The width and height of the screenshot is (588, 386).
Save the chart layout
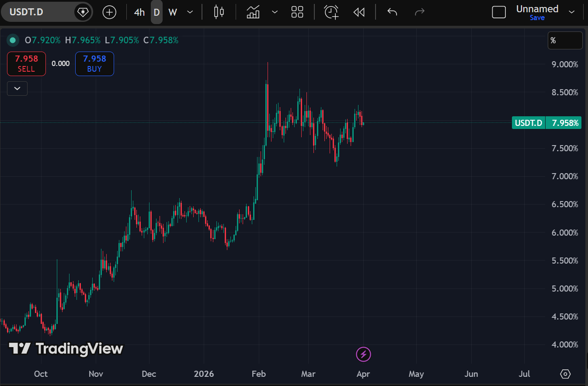click(537, 18)
